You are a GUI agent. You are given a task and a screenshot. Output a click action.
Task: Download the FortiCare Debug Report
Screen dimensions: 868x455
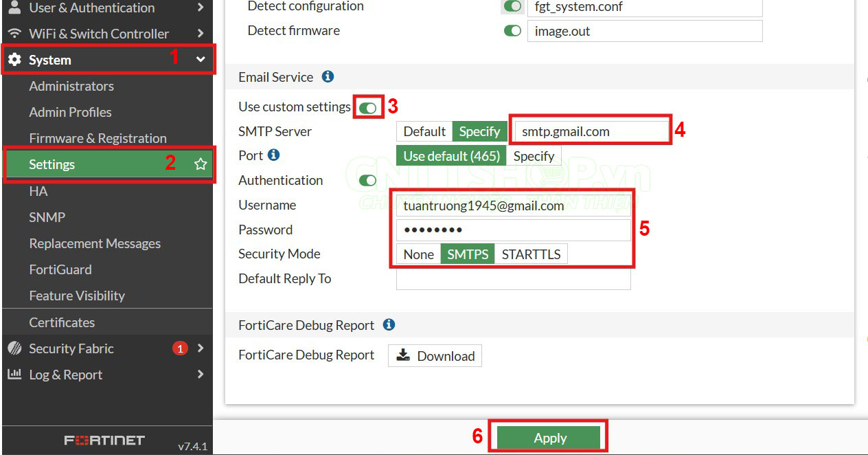[x=434, y=355]
